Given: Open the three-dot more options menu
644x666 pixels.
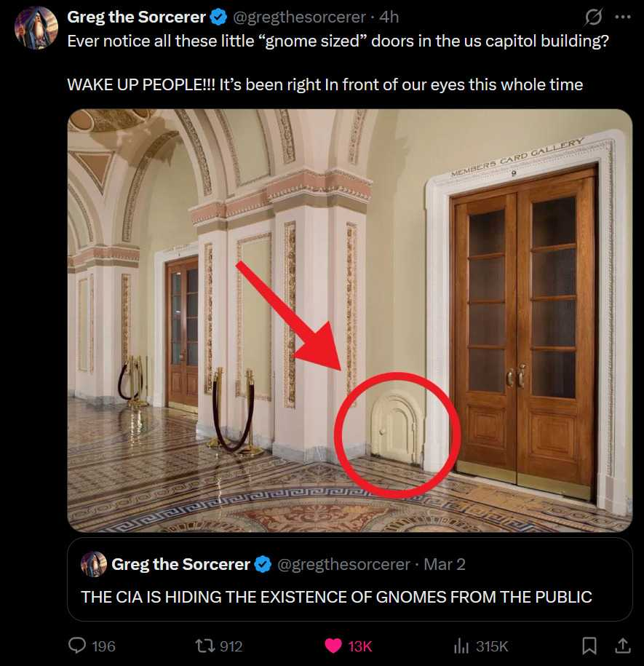Looking at the screenshot, I should tap(622, 17).
